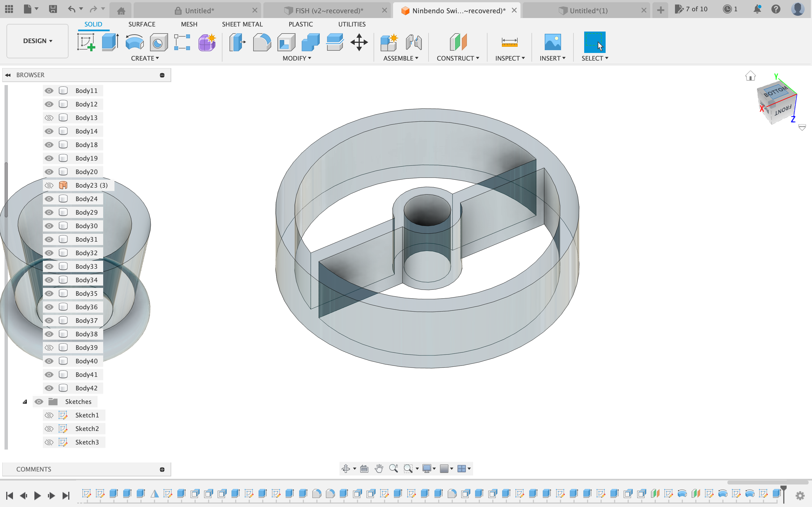
Task: Collapse the Sketches folder
Action: (25, 402)
